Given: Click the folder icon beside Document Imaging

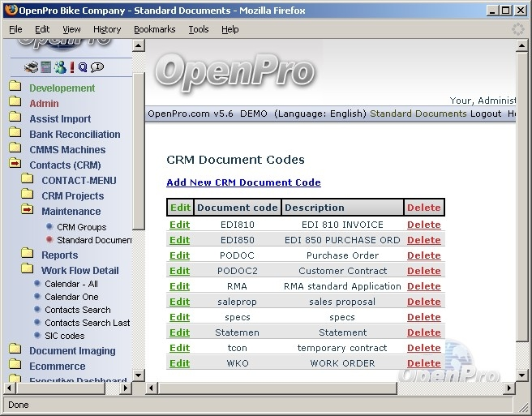Looking at the screenshot, I should click(15, 350).
